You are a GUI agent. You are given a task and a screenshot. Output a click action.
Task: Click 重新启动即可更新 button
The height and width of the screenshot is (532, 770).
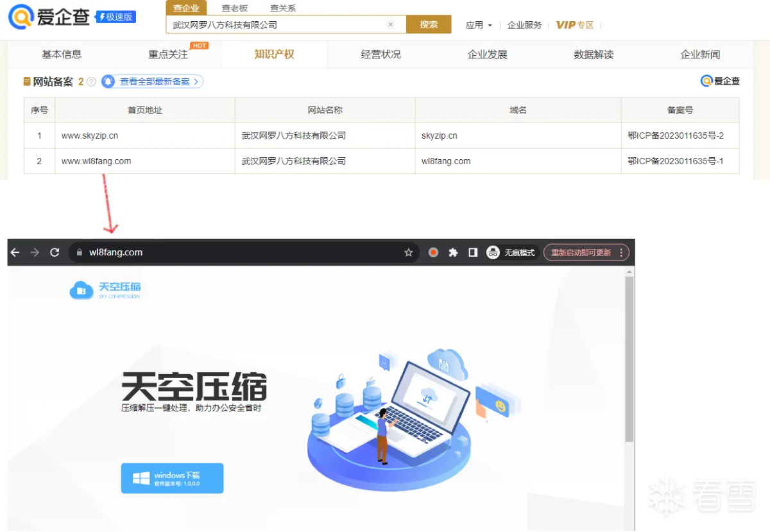click(586, 253)
